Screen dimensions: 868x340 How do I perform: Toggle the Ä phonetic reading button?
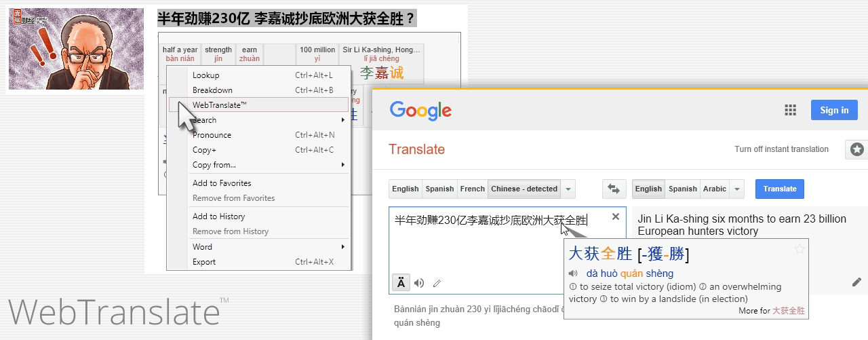[x=401, y=283]
